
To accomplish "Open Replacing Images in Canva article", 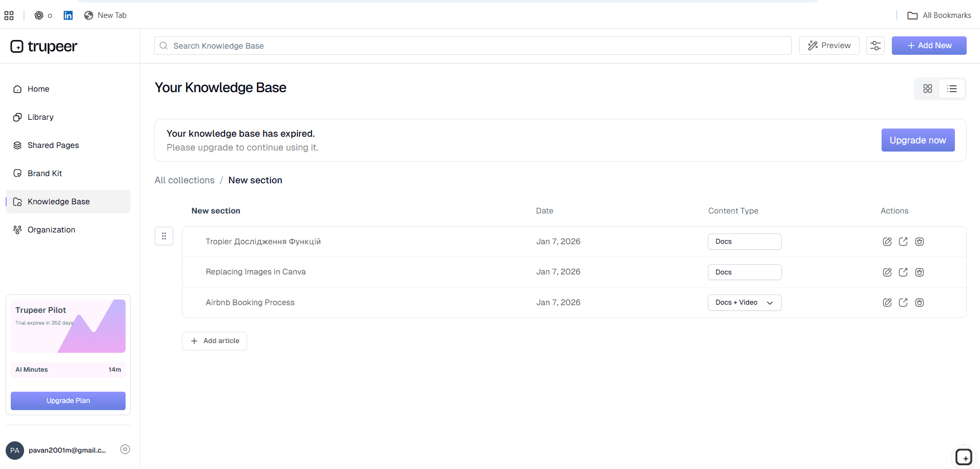I will 256,272.
